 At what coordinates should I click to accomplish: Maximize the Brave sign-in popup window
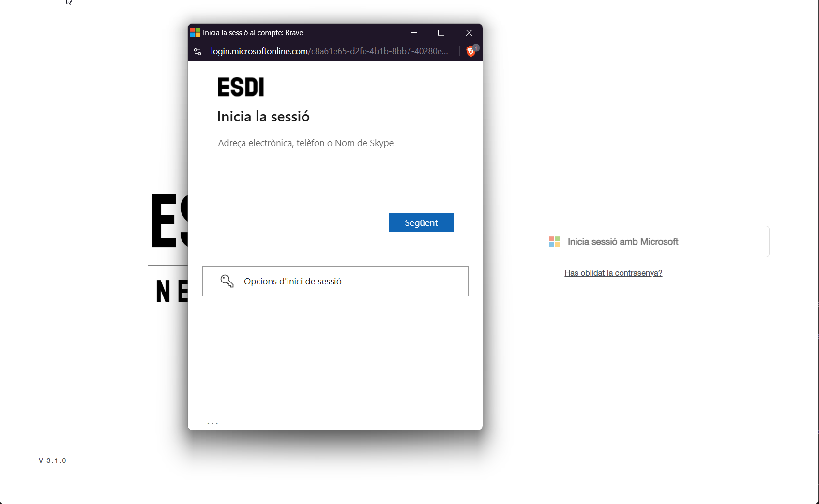pos(441,32)
